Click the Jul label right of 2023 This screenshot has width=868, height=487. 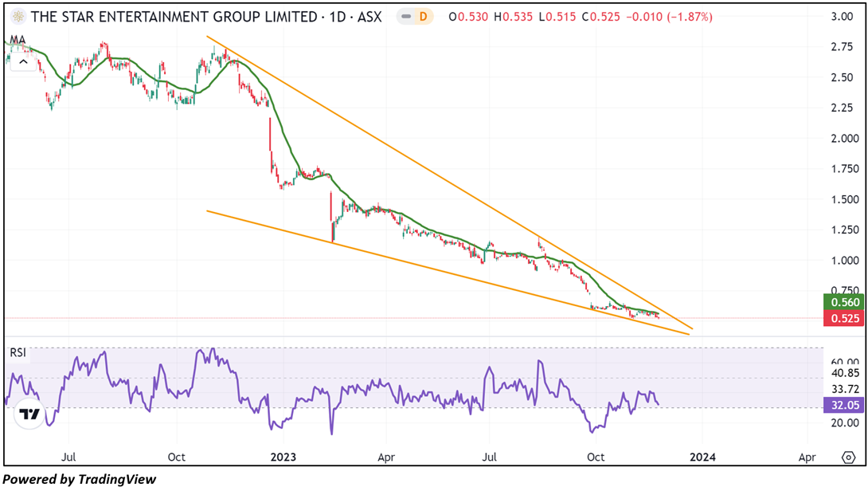click(x=490, y=457)
